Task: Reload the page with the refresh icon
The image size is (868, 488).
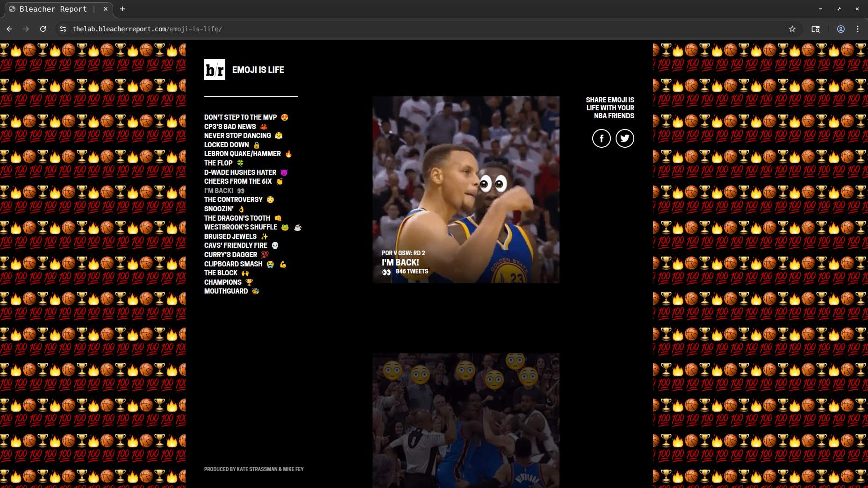Action: point(43,29)
